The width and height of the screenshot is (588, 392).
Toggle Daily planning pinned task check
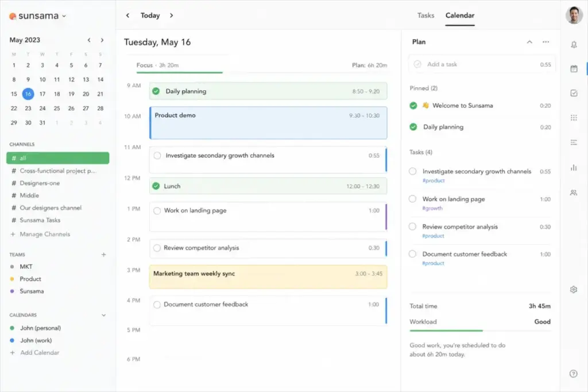[413, 127]
